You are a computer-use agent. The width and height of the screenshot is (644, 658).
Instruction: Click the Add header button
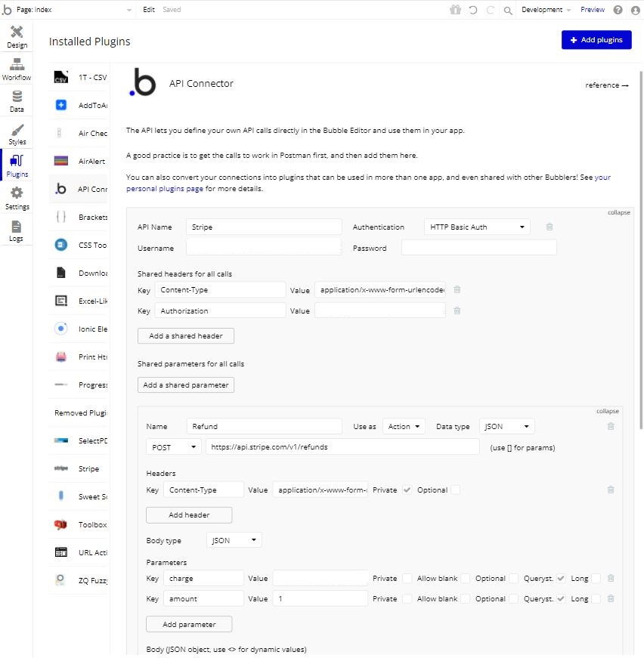(189, 515)
